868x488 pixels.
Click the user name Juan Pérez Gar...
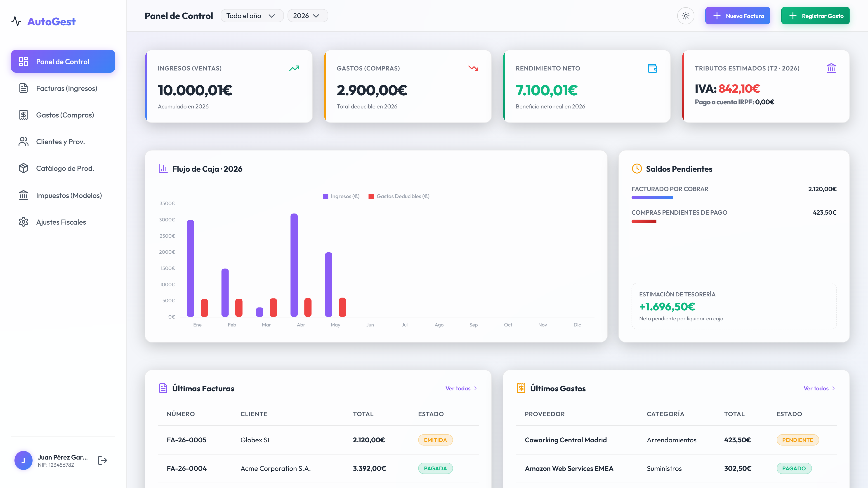coord(63,457)
